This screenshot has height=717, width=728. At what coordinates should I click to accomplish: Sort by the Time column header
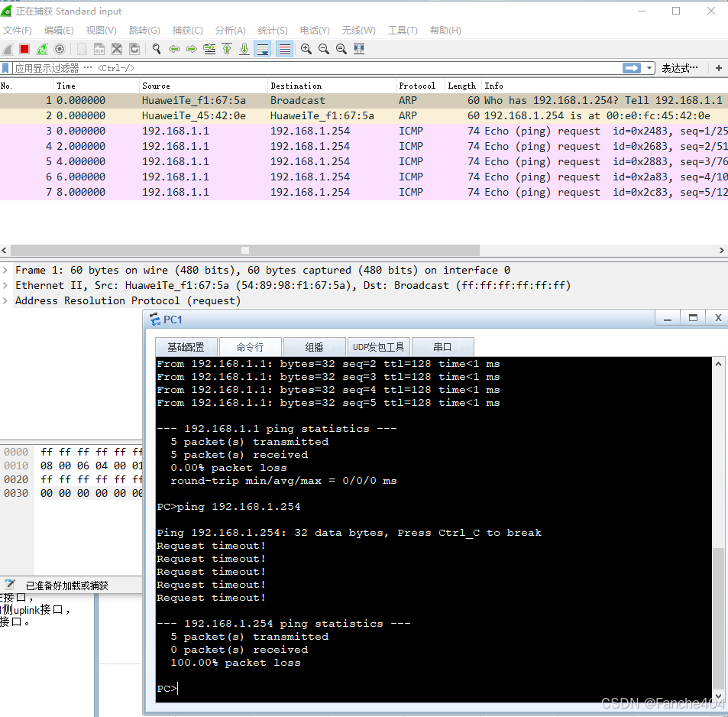[96, 86]
